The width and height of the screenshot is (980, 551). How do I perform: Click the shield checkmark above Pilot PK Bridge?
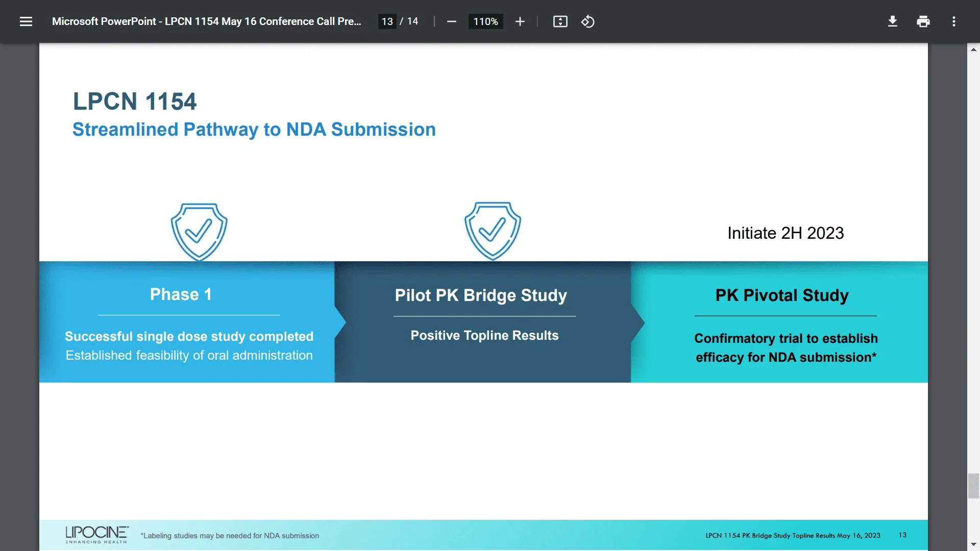pos(493,231)
